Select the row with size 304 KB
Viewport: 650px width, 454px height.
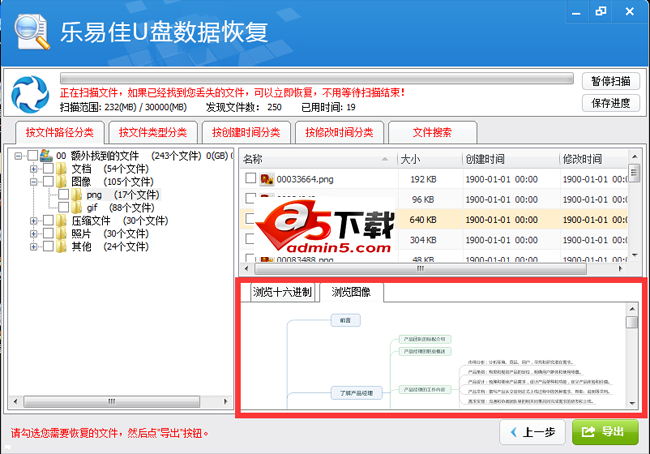pyautogui.click(x=434, y=240)
